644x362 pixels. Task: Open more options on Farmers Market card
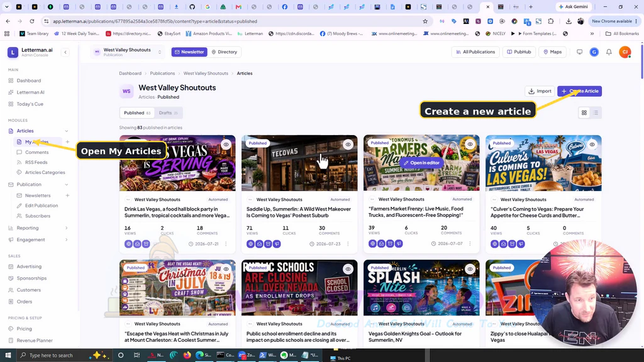[470, 243]
